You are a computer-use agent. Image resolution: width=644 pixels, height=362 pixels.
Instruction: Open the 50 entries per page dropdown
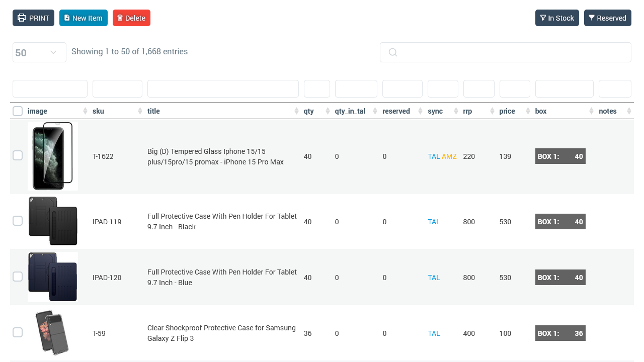point(39,52)
